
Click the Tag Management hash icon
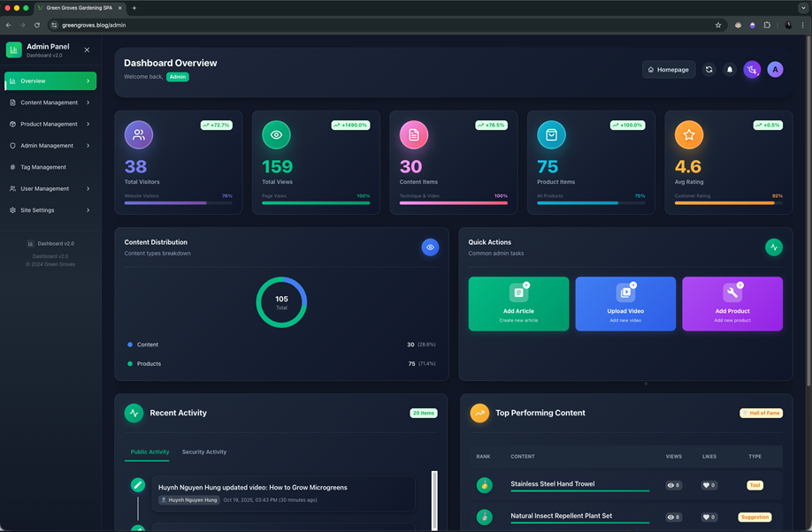click(12, 167)
